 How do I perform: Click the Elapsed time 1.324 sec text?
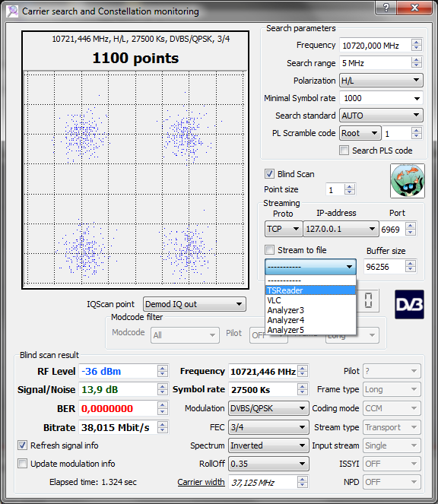(x=93, y=482)
